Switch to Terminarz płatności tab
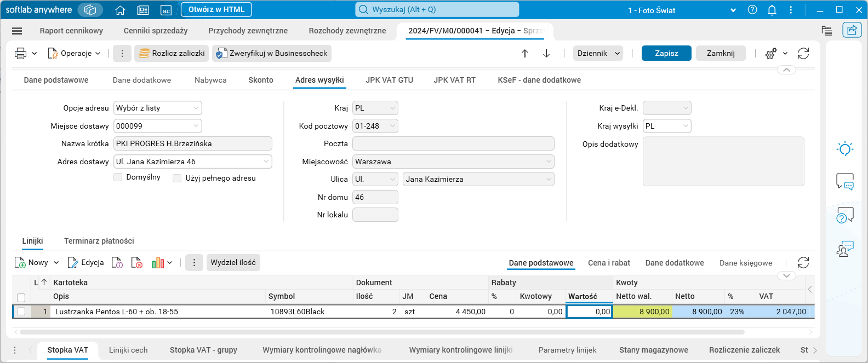The image size is (868, 363). point(99,241)
